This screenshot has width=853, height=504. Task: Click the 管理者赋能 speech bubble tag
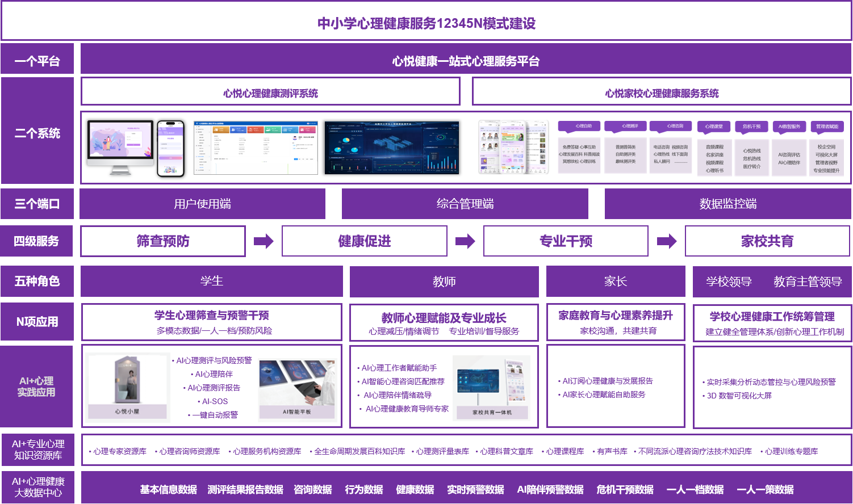pyautogui.click(x=827, y=127)
